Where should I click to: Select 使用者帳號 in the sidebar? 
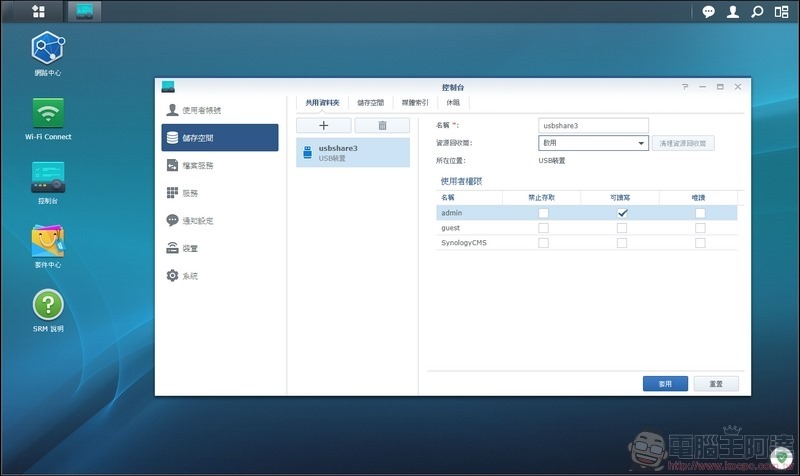click(x=220, y=110)
